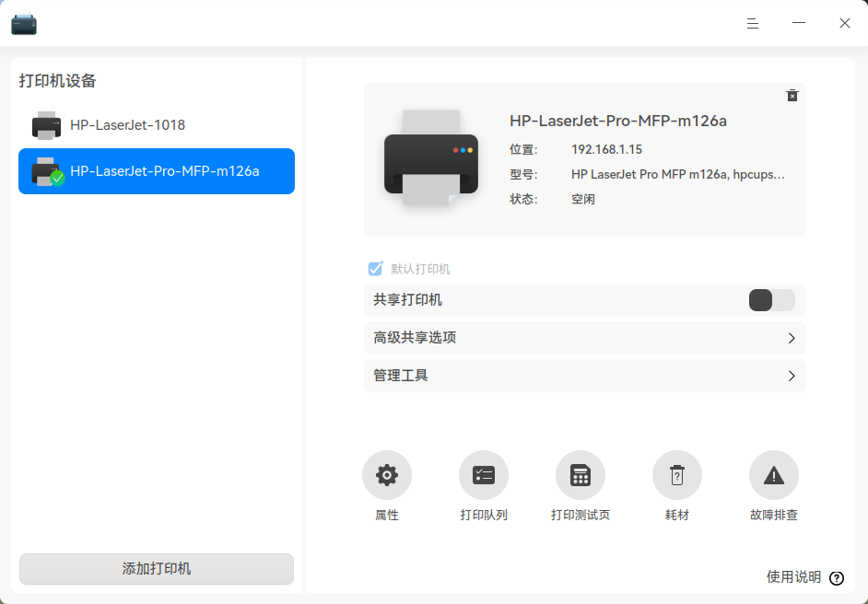Screen dimensions: 868x604
Task: Minimize the printer manager window
Action: (x=798, y=23)
